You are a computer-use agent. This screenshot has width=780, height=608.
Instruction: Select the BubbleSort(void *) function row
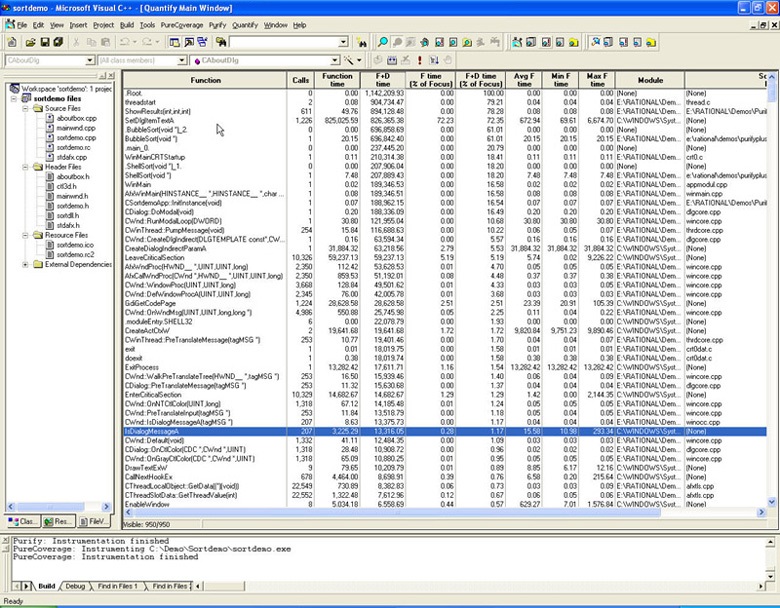pos(445,139)
